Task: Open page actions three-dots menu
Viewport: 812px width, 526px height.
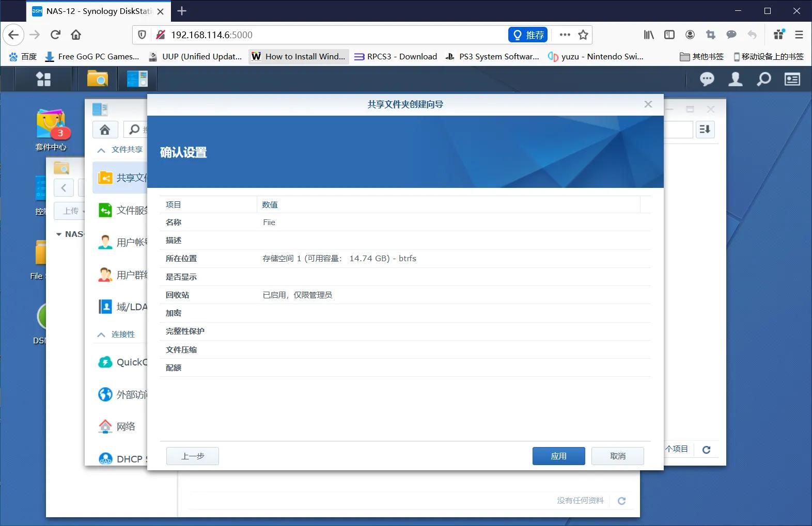Action: (x=565, y=35)
